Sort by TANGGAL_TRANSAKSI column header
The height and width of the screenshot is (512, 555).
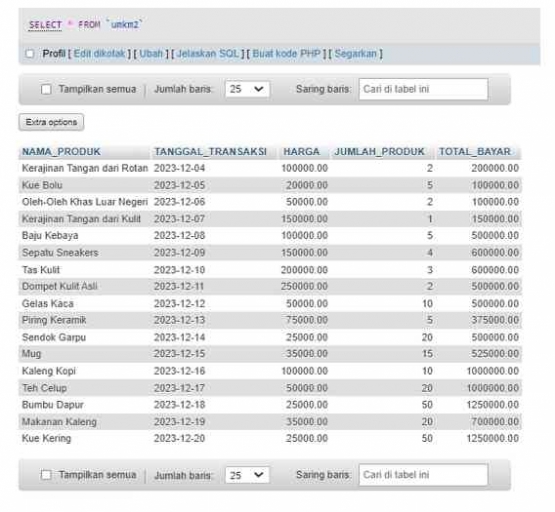coord(210,152)
